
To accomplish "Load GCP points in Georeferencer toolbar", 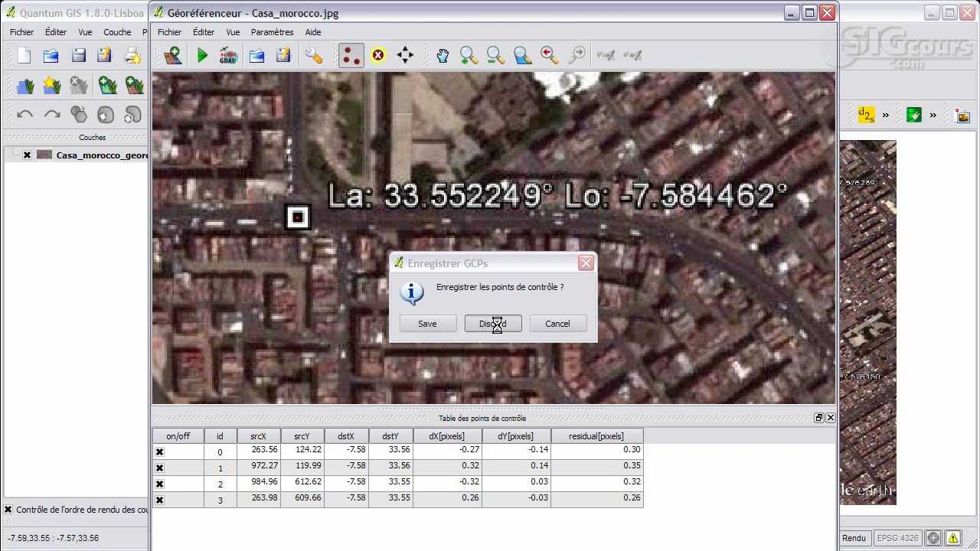I will 256,55.
